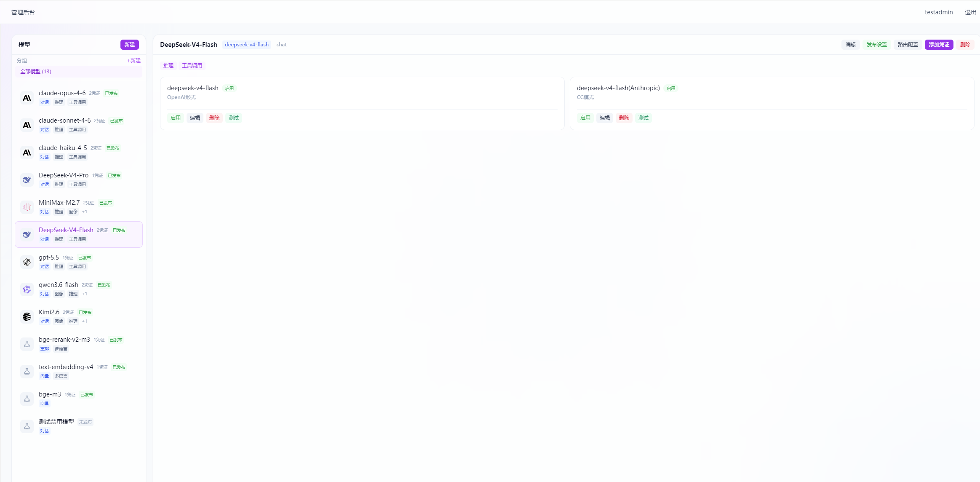Delete the CC模式 credential via its 删除 button
Image resolution: width=980 pixels, height=482 pixels.
tap(624, 118)
